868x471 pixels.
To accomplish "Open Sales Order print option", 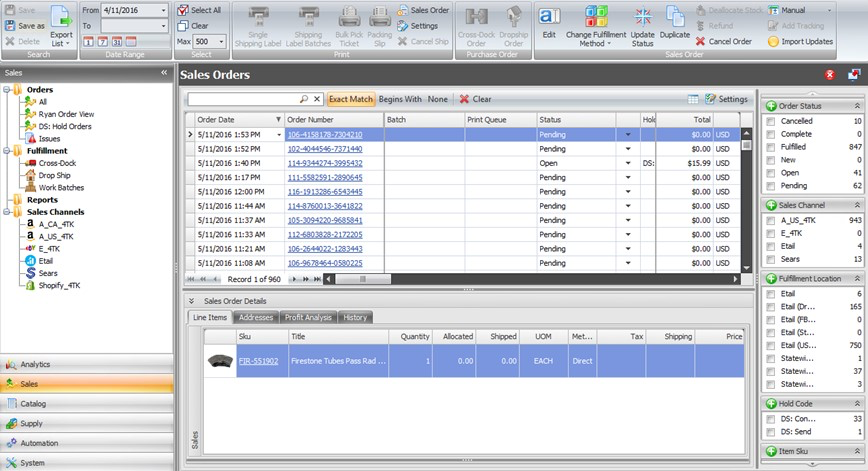I will coord(423,10).
